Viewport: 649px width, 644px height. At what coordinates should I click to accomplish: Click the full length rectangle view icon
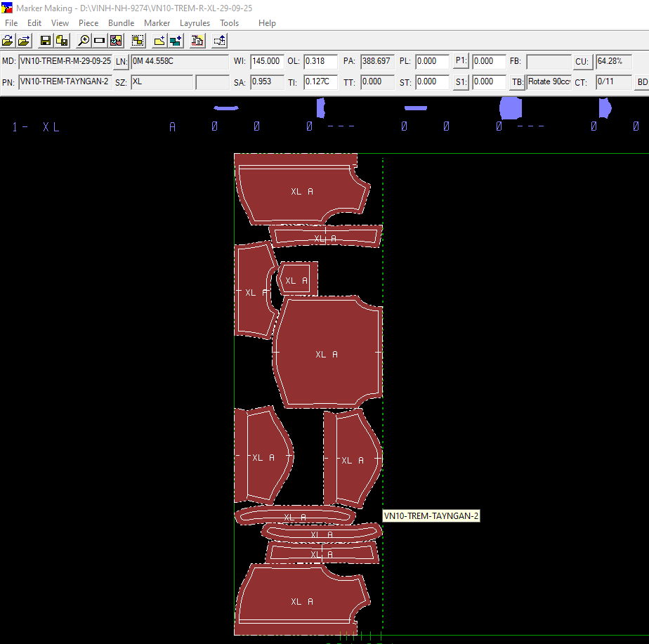coord(100,41)
